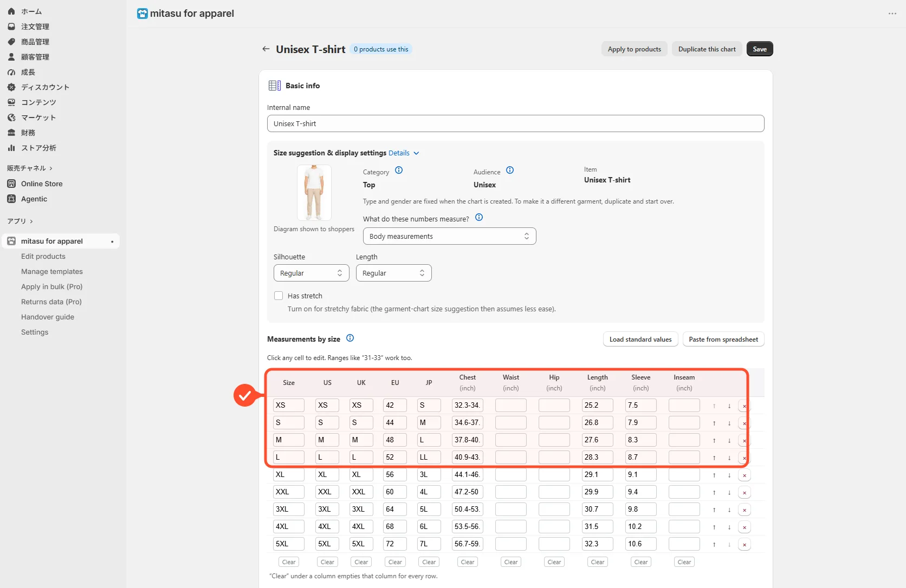The height and width of the screenshot is (588, 906).
Task: Open the Body measurements dropdown
Action: pos(449,236)
